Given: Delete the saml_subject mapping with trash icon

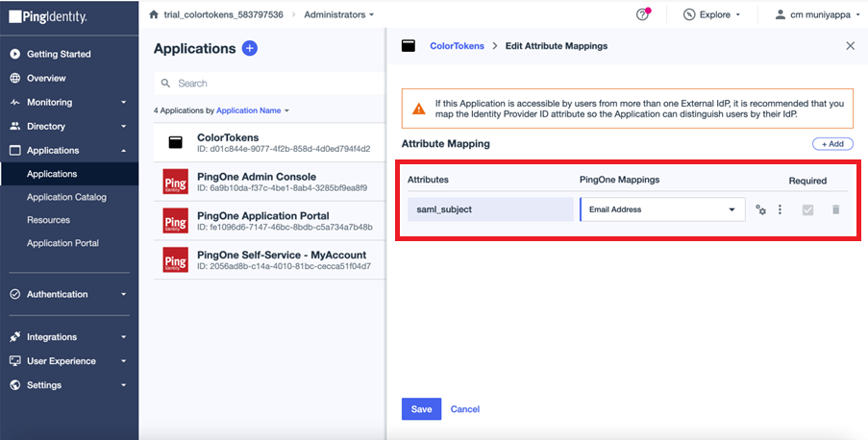Looking at the screenshot, I should click(x=835, y=209).
